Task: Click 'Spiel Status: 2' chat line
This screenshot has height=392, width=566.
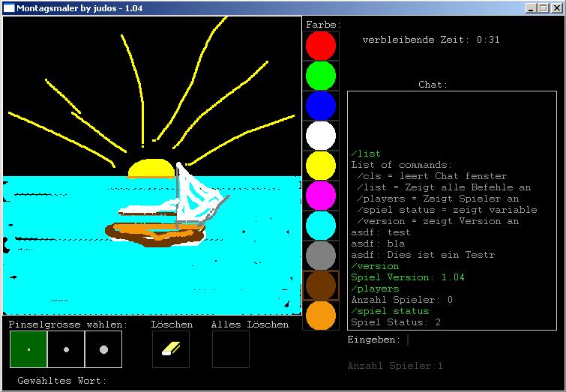Action: pyautogui.click(x=396, y=322)
